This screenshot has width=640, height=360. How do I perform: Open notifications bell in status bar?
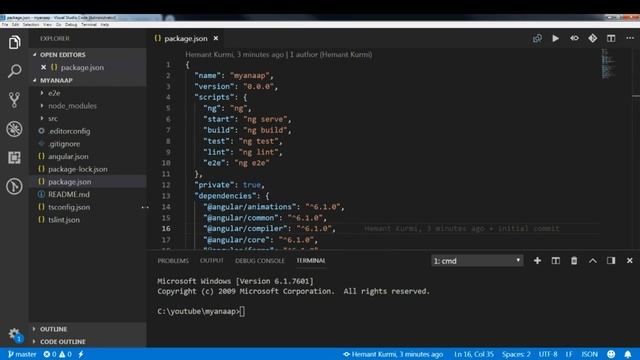[x=628, y=354]
